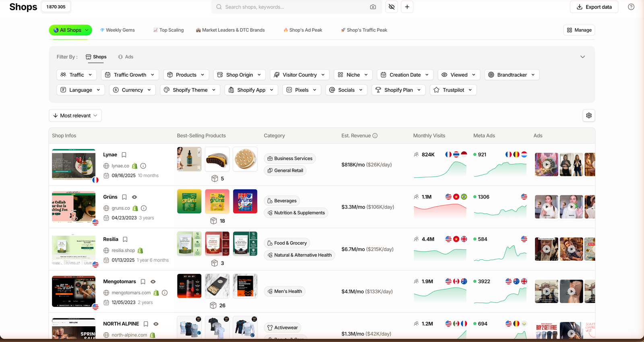Open the Niche filter dropdown

(353, 75)
